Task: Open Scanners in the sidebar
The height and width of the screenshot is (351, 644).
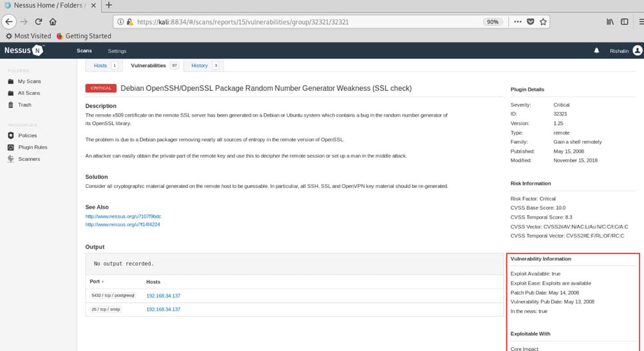Action: click(x=29, y=159)
